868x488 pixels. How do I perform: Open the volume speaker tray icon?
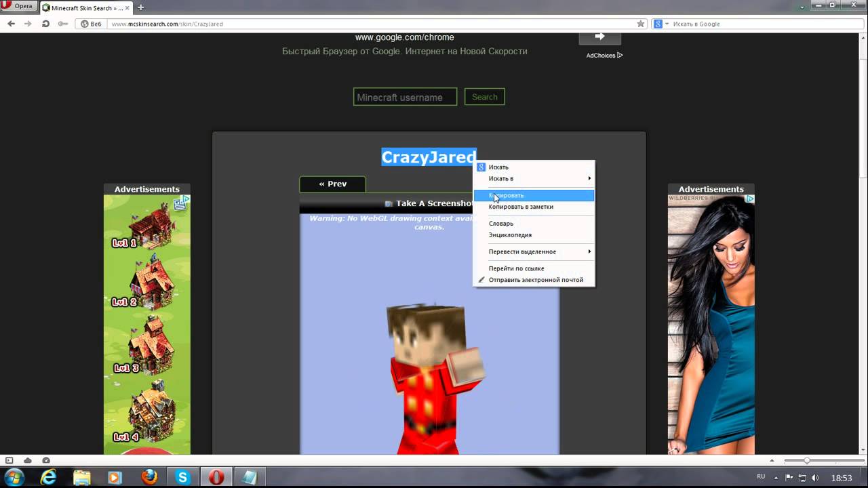click(x=815, y=478)
